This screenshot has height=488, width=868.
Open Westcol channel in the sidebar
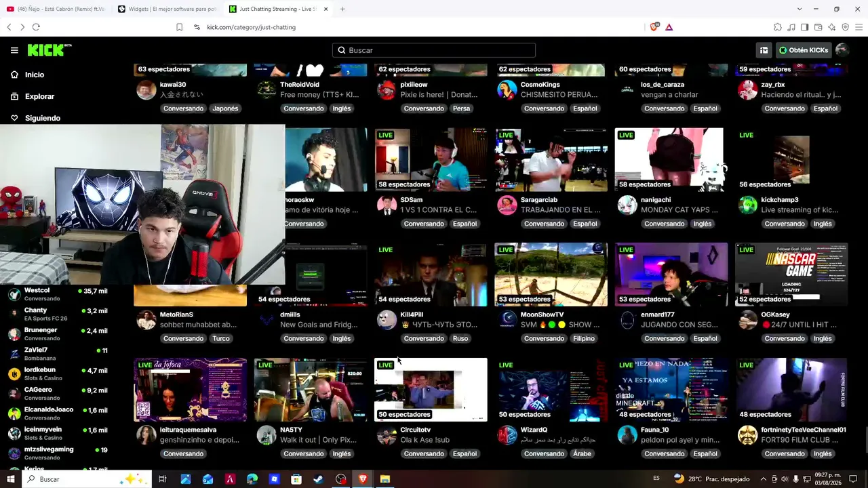click(58, 294)
